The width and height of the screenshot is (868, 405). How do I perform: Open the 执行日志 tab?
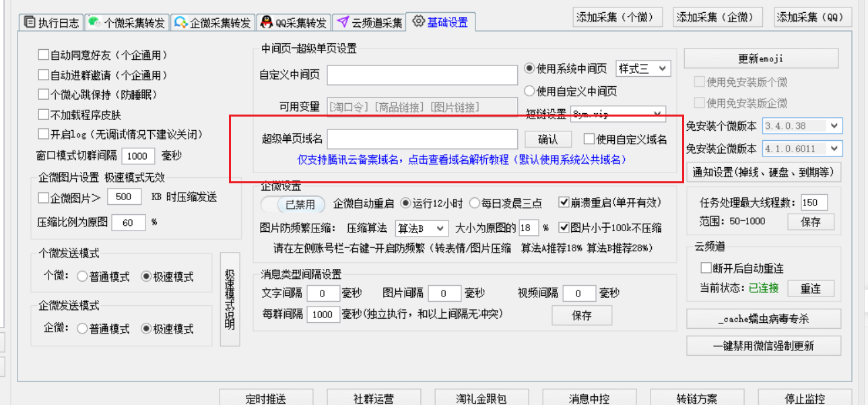pyautogui.click(x=51, y=23)
